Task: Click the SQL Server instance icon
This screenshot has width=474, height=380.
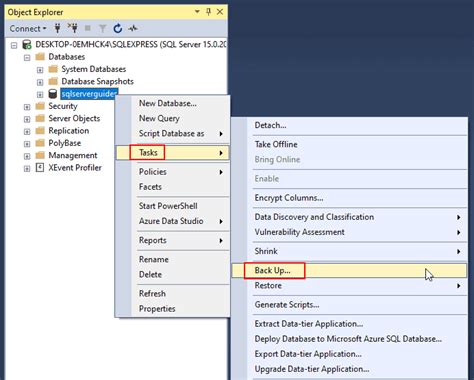Action: point(27,44)
